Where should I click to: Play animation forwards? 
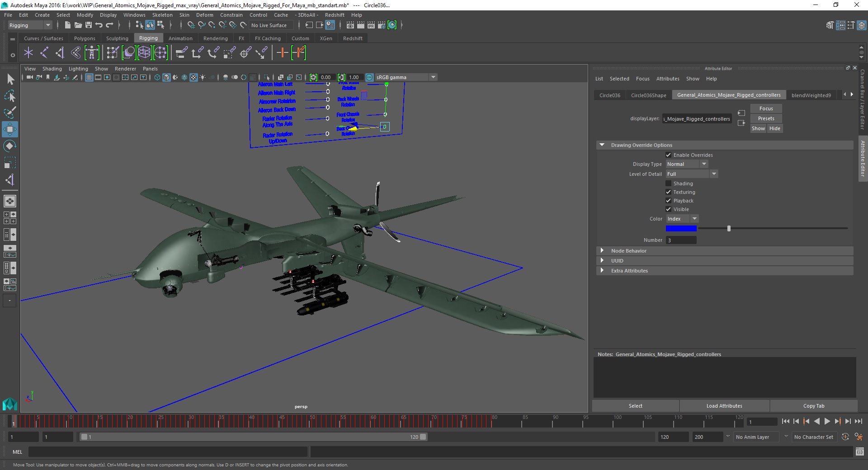(827, 421)
